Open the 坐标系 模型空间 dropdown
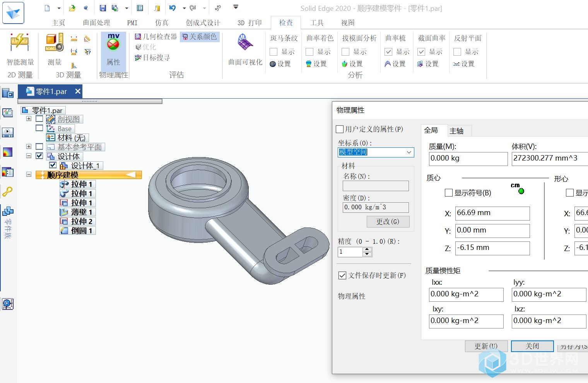Viewport: 588px width, 383px height. [x=376, y=152]
